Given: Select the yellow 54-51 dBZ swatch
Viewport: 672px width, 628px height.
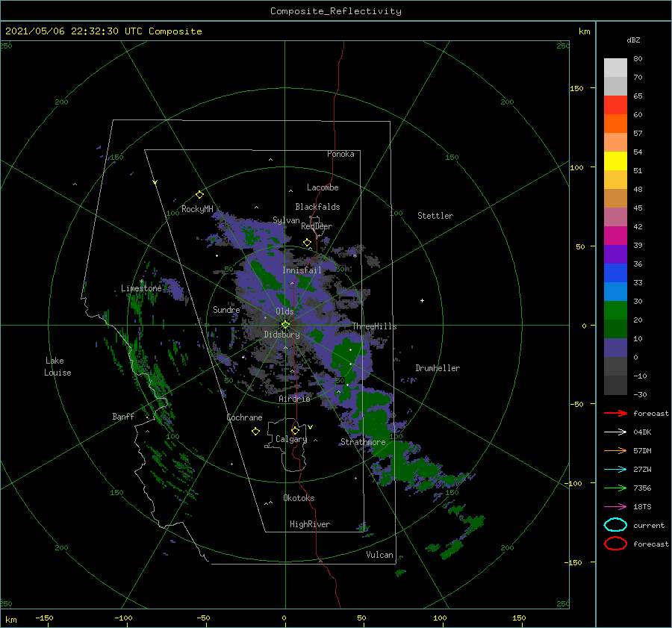Looking at the screenshot, I should (615, 161).
